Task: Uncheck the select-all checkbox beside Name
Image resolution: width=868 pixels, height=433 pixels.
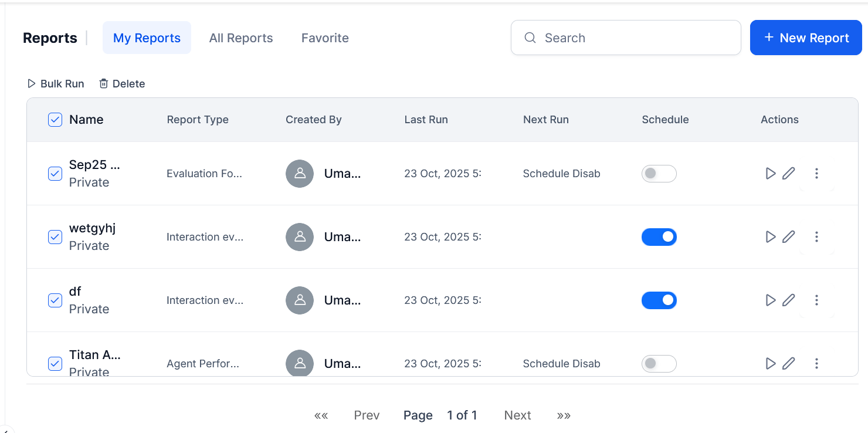Action: tap(55, 120)
